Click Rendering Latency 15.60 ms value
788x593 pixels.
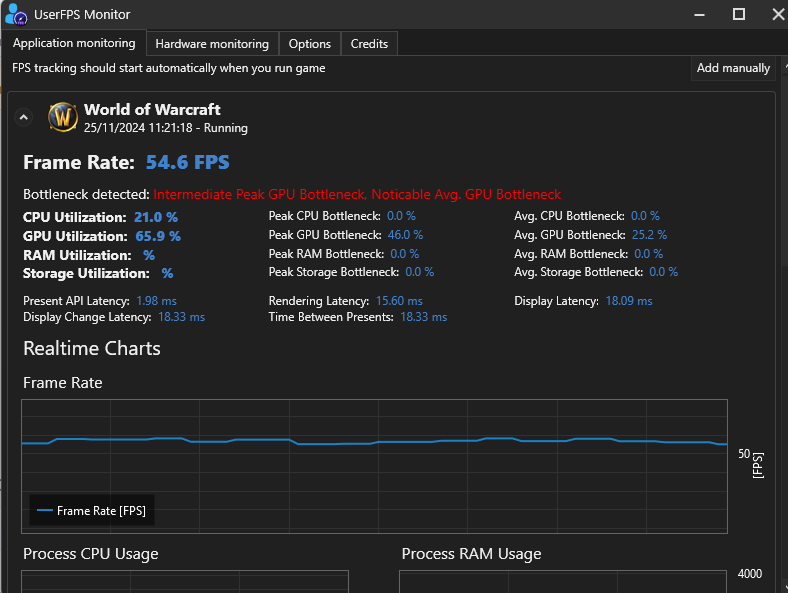[x=399, y=301]
